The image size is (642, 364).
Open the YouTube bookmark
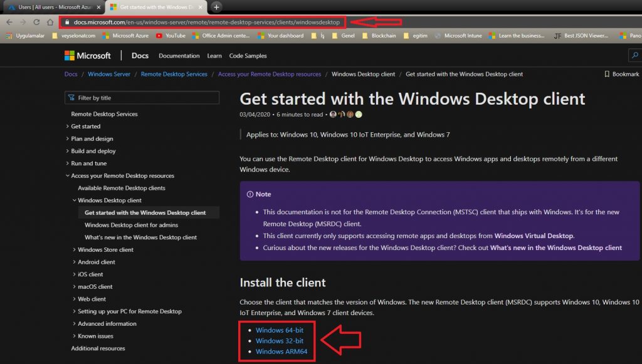(171, 36)
